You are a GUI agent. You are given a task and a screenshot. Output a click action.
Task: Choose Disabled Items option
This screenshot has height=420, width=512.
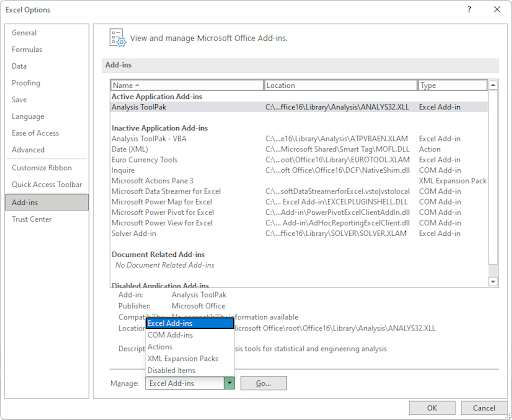click(x=190, y=370)
